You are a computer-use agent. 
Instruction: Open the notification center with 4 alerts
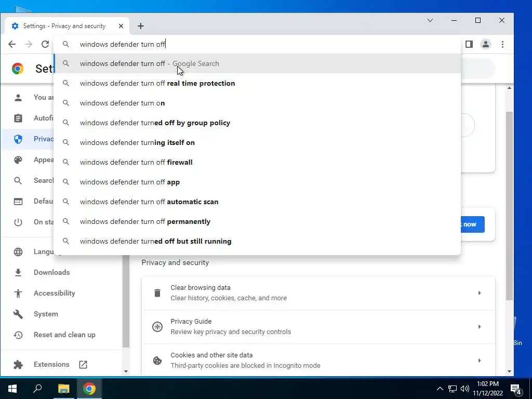(516, 389)
